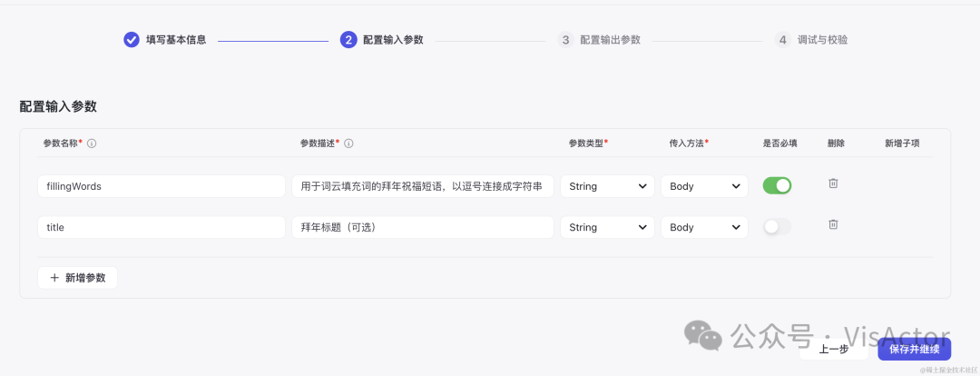
Task: Open 传入方法 Body dropdown for fillingWords
Action: point(704,186)
